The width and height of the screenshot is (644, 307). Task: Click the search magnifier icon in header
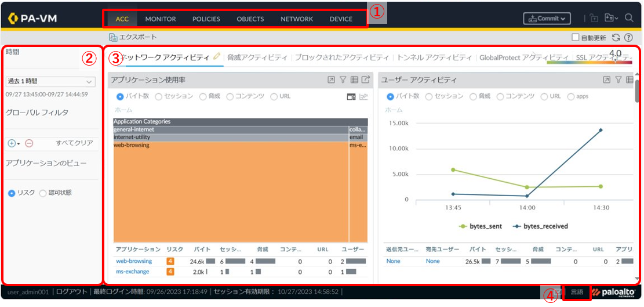[629, 18]
